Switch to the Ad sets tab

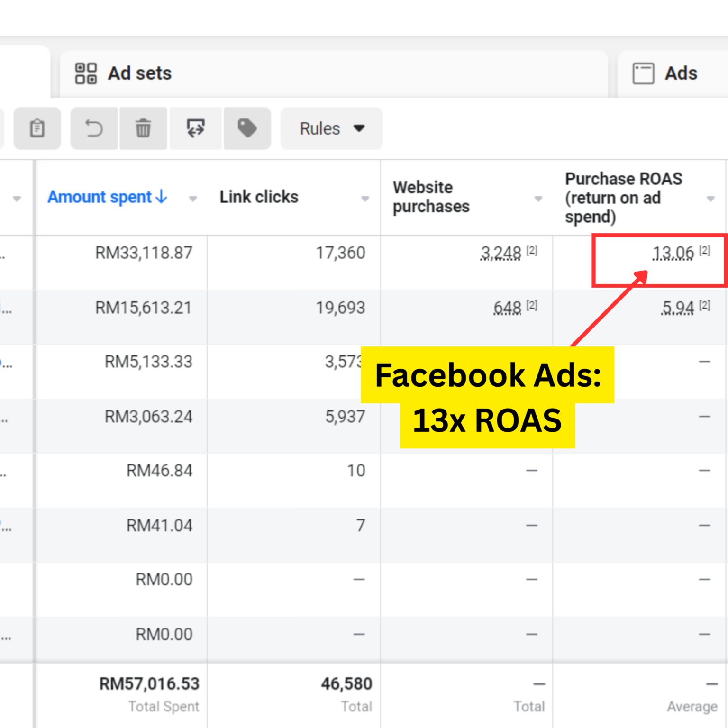pos(139,73)
